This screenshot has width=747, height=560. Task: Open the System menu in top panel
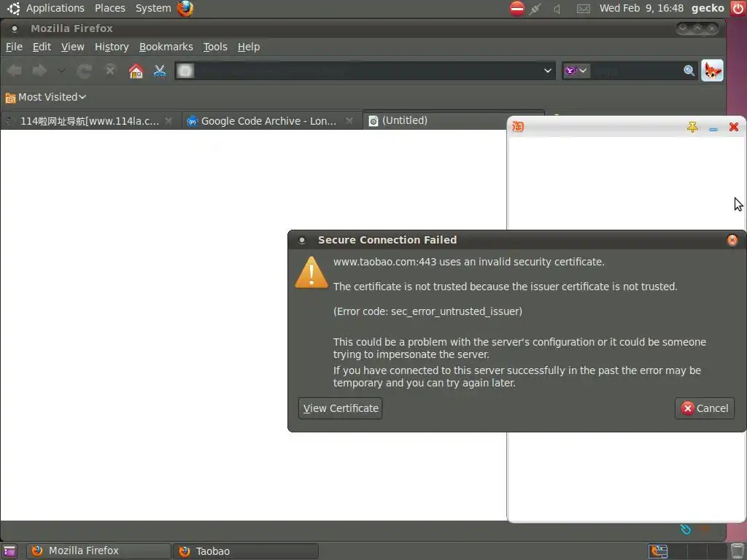153,8
